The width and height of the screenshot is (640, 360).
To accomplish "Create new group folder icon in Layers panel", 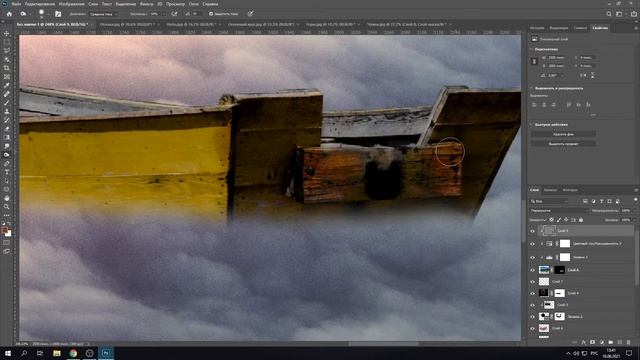I will click(x=611, y=342).
